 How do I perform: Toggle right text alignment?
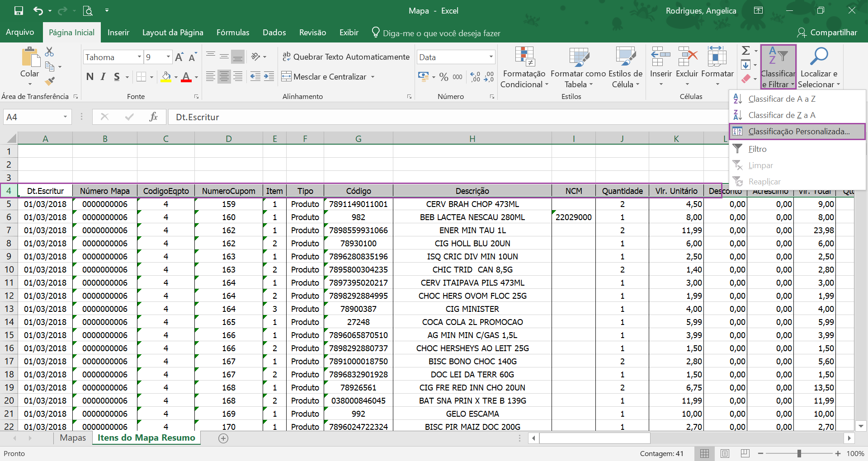pyautogui.click(x=238, y=77)
